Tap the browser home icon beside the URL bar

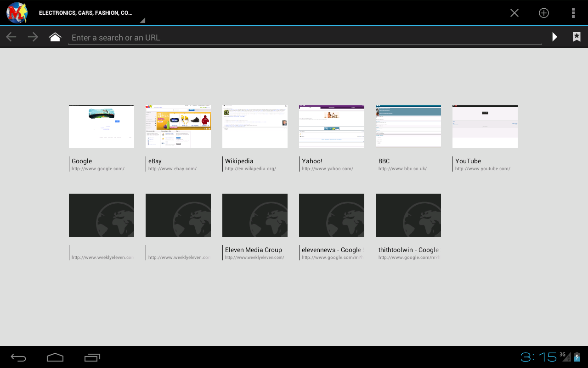click(55, 37)
